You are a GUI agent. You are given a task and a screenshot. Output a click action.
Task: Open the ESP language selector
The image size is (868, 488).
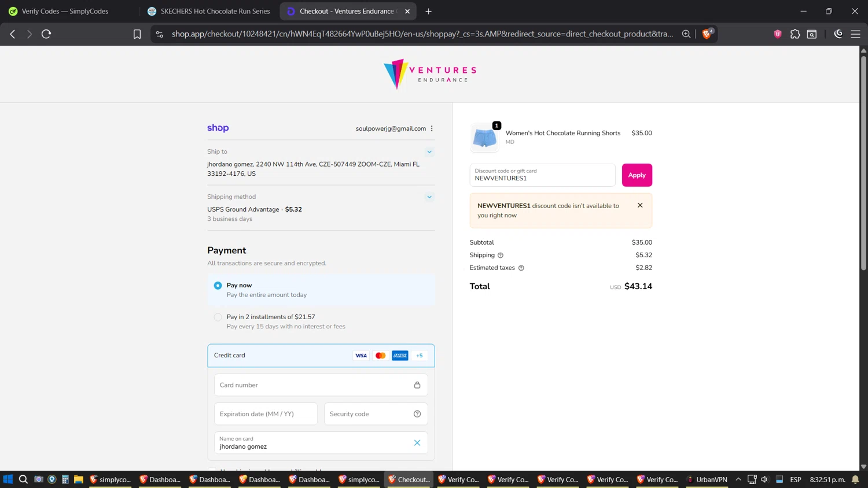(796, 479)
